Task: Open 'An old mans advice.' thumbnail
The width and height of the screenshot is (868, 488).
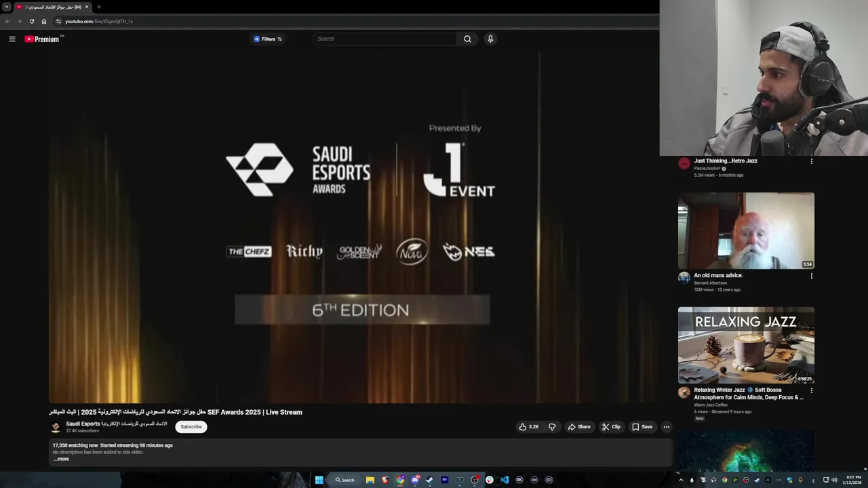Action: [x=746, y=231]
